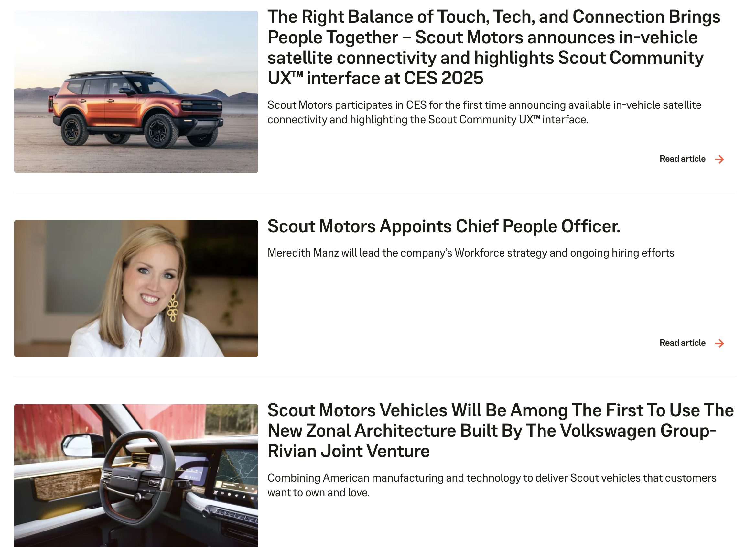Click the Meredith Manz workforce strategy summary
The height and width of the screenshot is (547, 756).
click(471, 253)
